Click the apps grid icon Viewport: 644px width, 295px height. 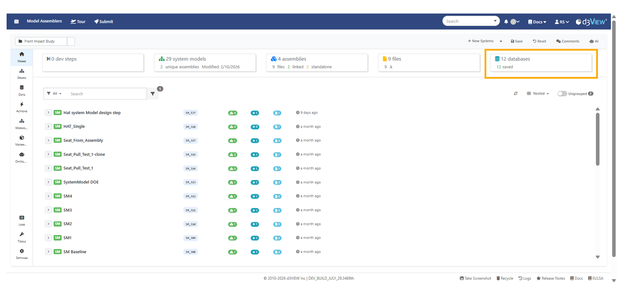(x=16, y=21)
